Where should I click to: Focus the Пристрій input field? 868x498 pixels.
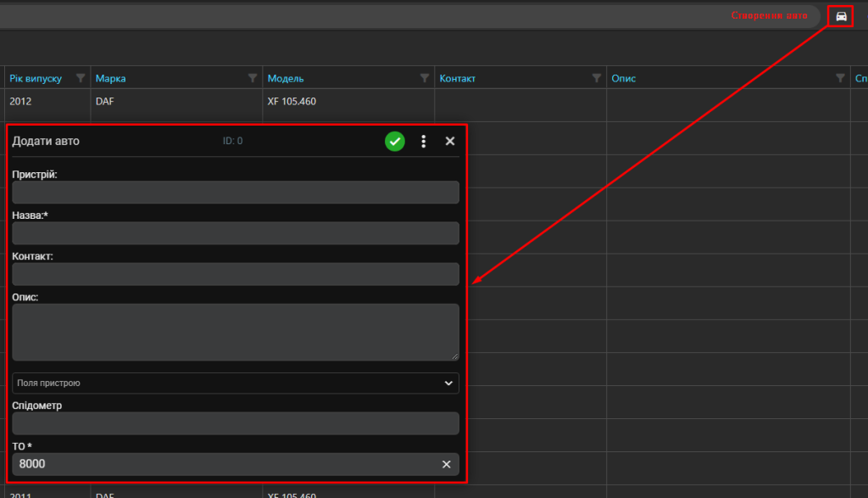pyautogui.click(x=236, y=193)
